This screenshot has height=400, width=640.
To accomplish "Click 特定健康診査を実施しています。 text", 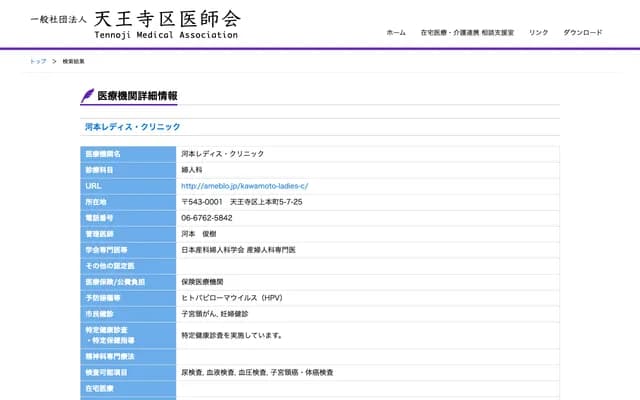I will 232,336.
